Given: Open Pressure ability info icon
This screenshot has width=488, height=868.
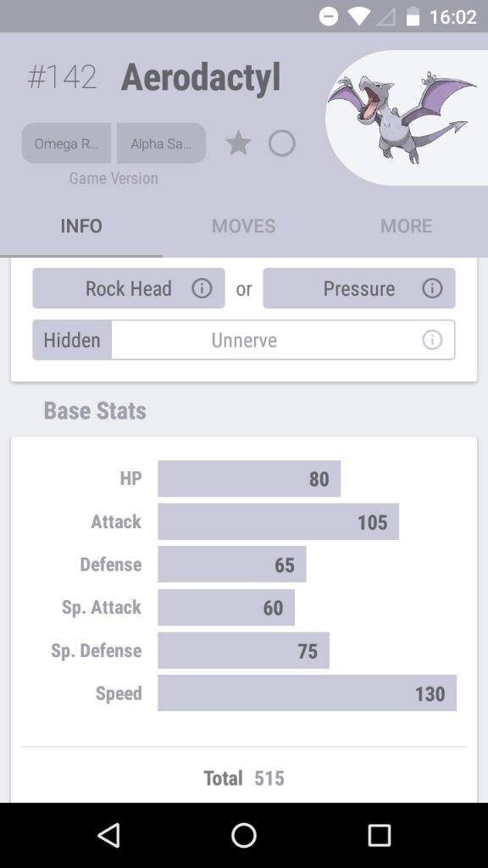Looking at the screenshot, I should (x=432, y=288).
